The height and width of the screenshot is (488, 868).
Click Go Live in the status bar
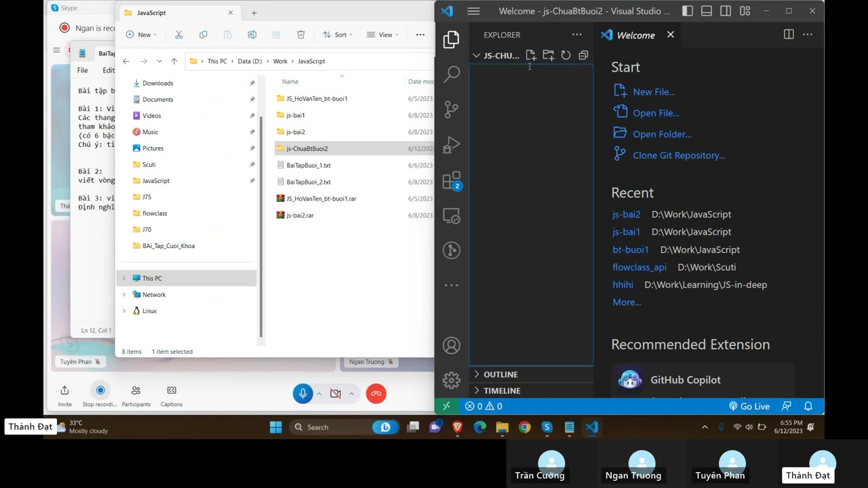coord(749,406)
